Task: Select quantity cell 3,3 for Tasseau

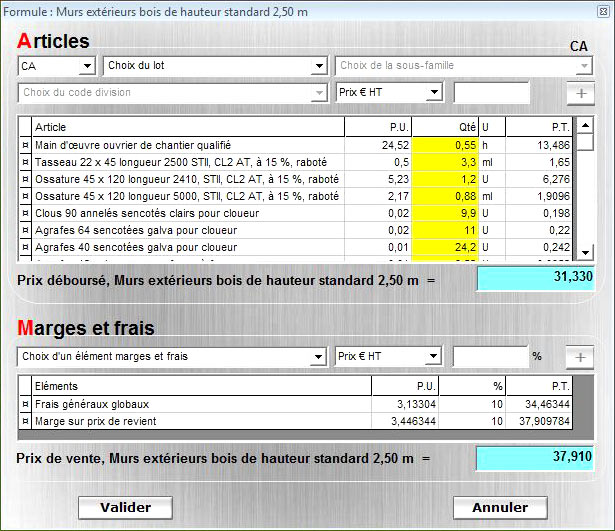Action: click(445, 162)
